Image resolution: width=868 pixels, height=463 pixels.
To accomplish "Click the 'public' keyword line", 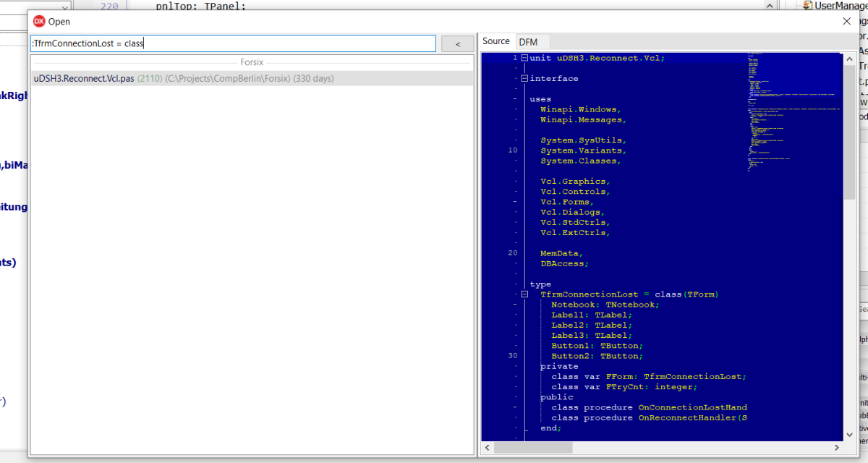I will click(557, 397).
